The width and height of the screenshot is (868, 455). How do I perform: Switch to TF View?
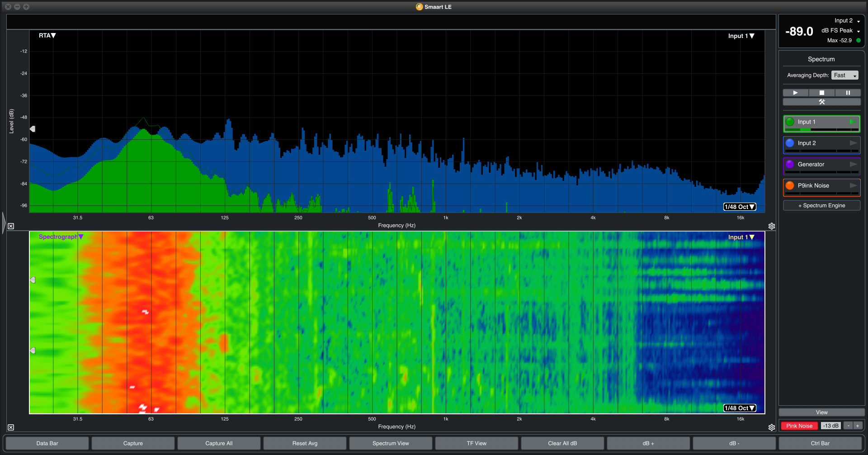point(476,443)
